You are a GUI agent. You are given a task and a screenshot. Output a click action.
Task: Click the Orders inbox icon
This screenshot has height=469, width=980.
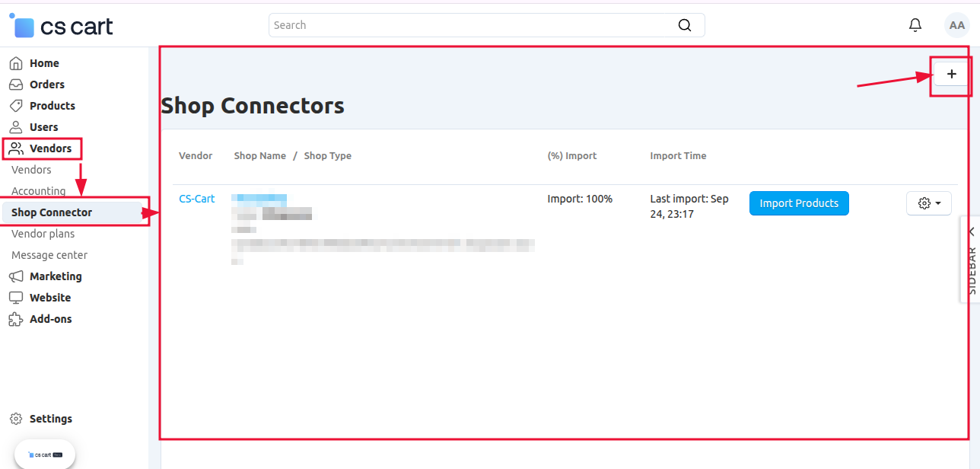coord(16,85)
